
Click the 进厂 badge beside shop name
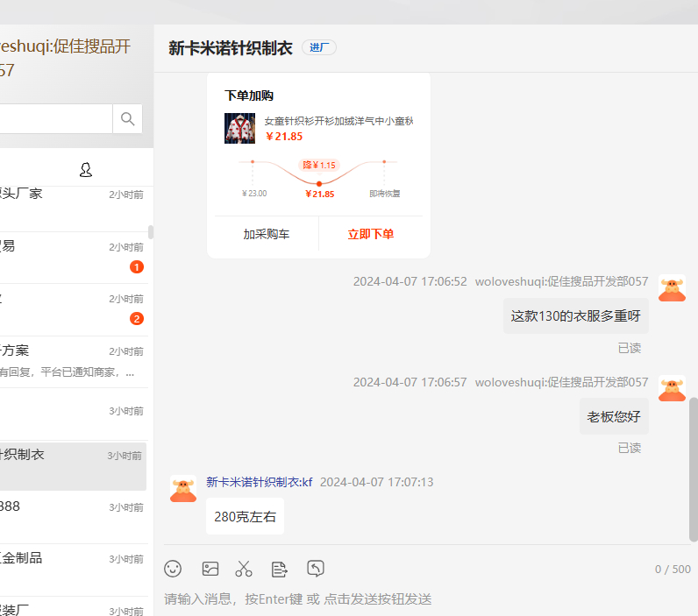pos(319,47)
